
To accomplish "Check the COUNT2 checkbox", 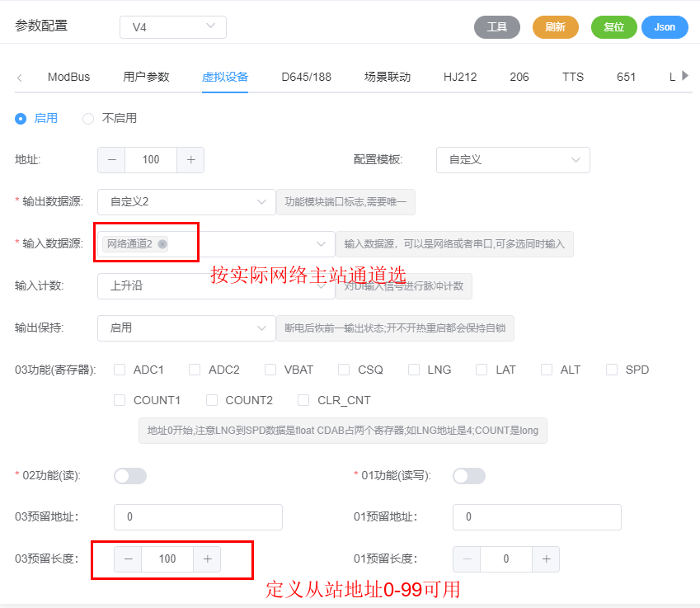I will 212,400.
